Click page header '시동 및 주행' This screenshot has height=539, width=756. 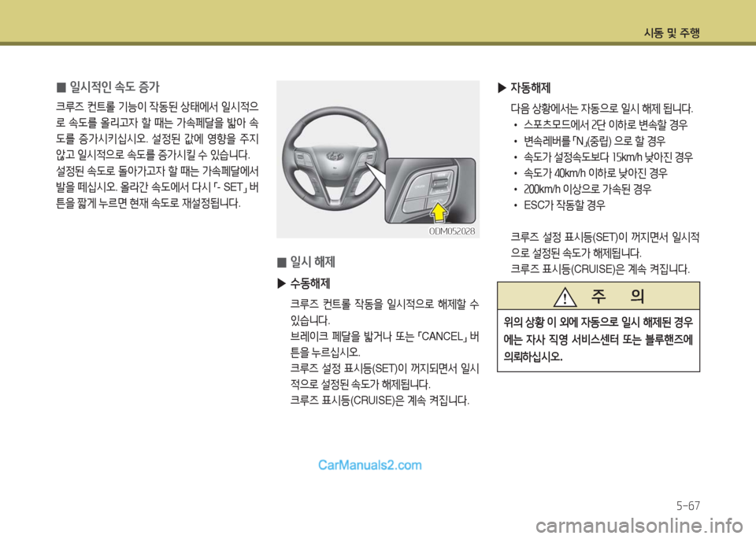[x=672, y=33]
